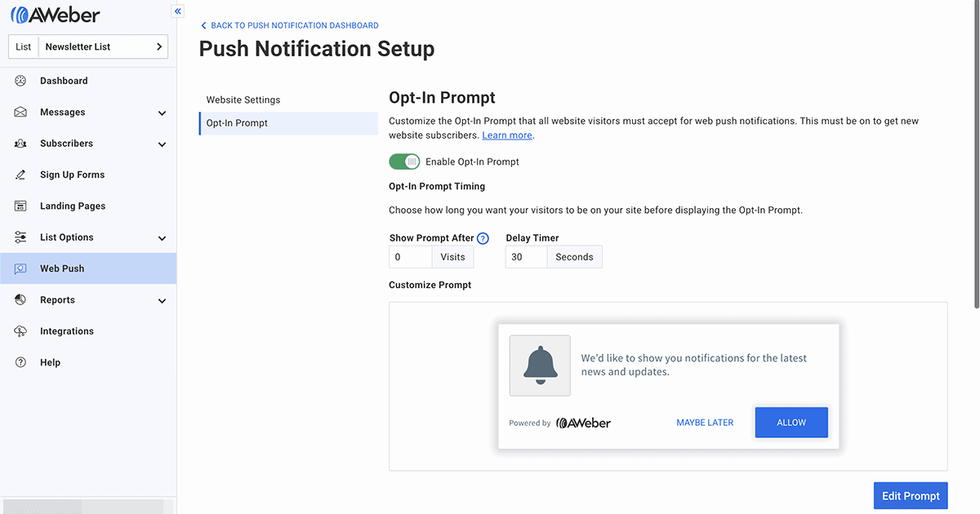Click the Opt-In Prompt Timing label

click(x=437, y=186)
